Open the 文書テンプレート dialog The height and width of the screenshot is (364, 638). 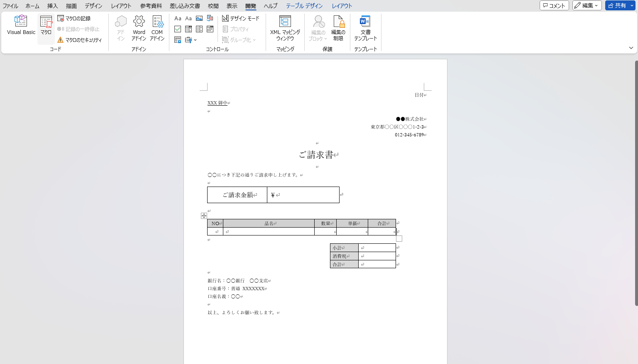coord(365,28)
